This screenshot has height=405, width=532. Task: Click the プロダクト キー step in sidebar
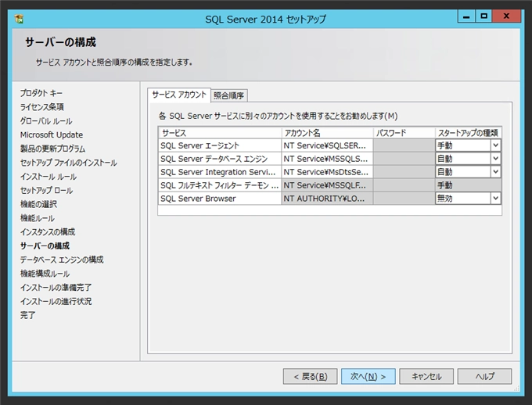(x=41, y=93)
